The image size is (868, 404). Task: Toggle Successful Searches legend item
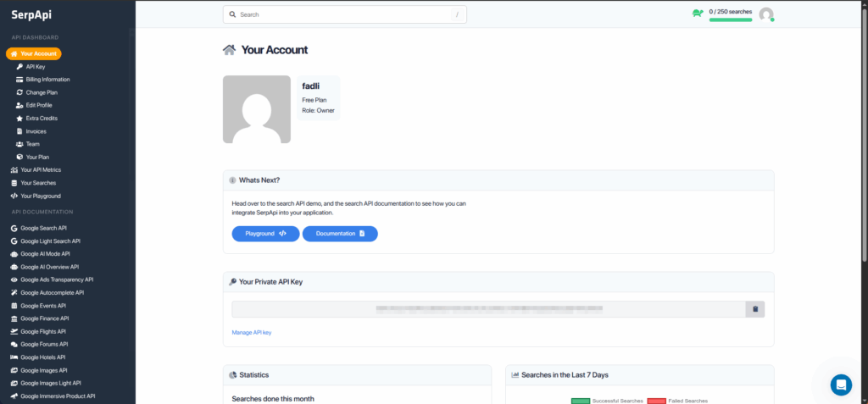605,401
